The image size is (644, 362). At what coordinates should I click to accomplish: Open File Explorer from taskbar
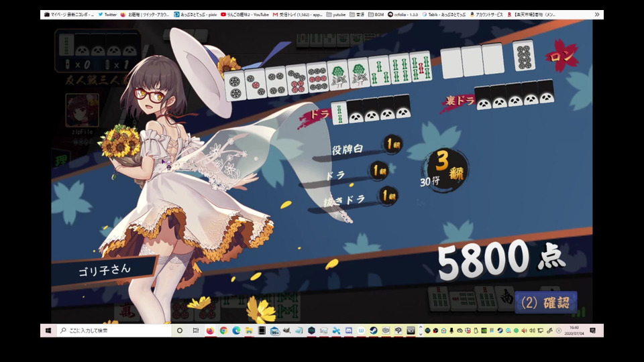pyautogui.click(x=249, y=330)
